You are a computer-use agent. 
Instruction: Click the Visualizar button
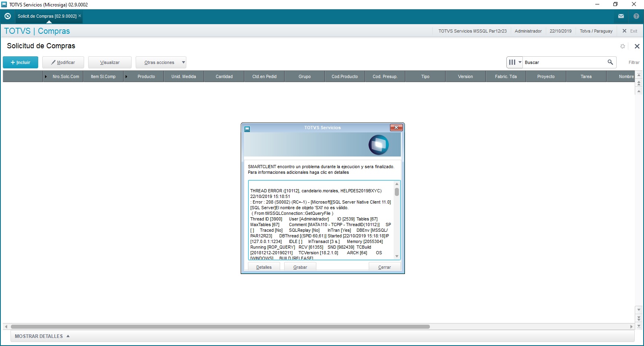click(x=110, y=62)
